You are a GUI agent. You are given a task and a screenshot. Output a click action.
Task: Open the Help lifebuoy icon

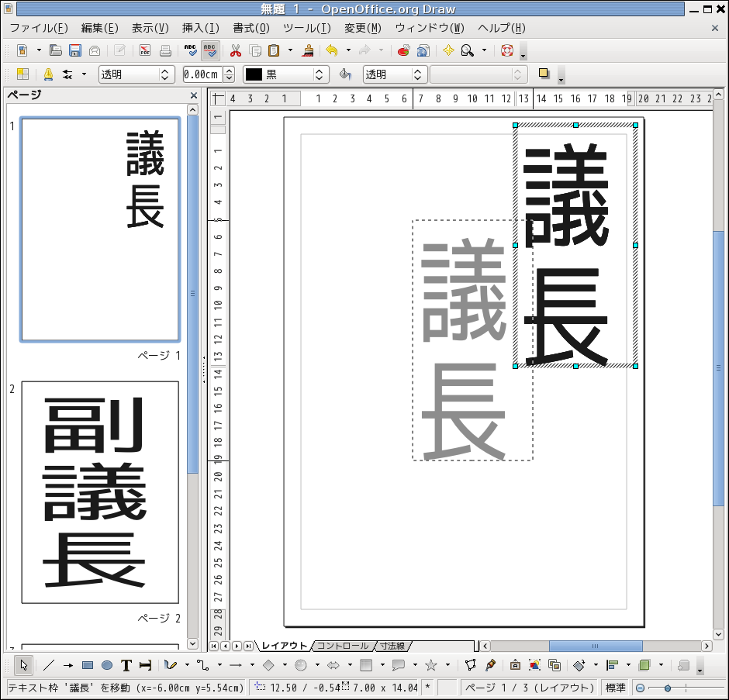507,51
